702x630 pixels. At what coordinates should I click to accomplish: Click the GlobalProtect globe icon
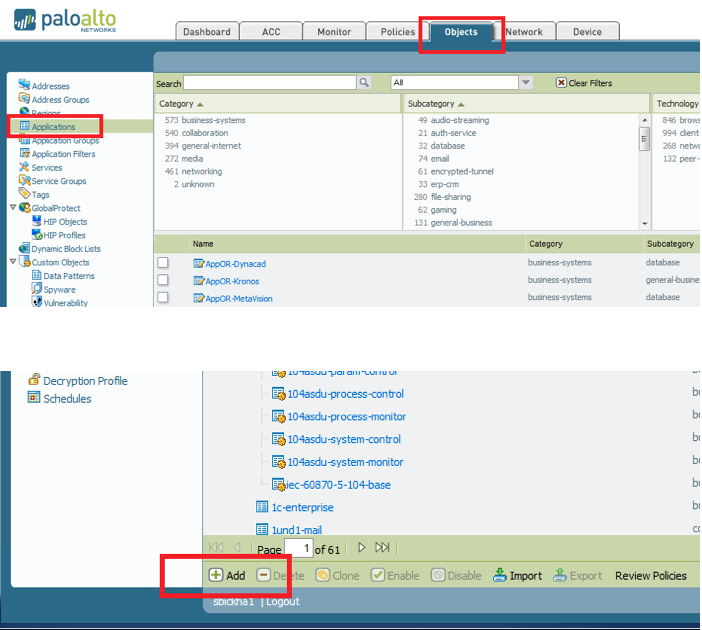click(x=25, y=207)
